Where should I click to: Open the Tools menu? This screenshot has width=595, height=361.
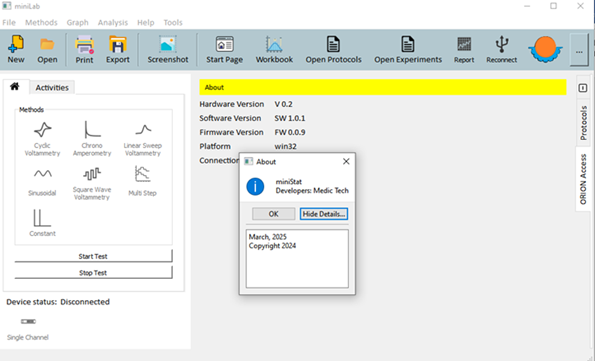click(x=173, y=22)
